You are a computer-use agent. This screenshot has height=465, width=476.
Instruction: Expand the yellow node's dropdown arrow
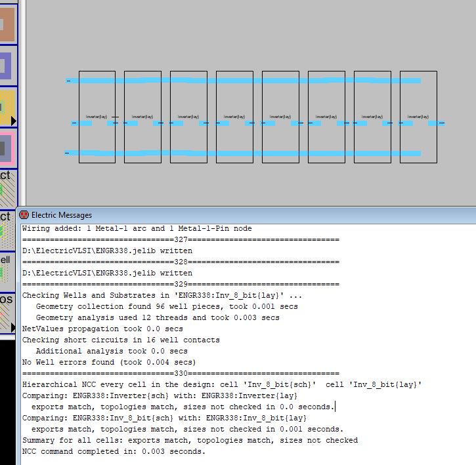point(13,121)
